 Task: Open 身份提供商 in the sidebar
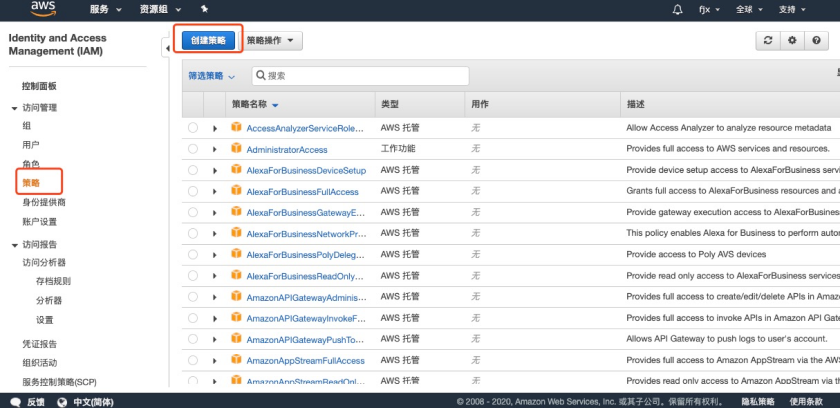click(43, 202)
